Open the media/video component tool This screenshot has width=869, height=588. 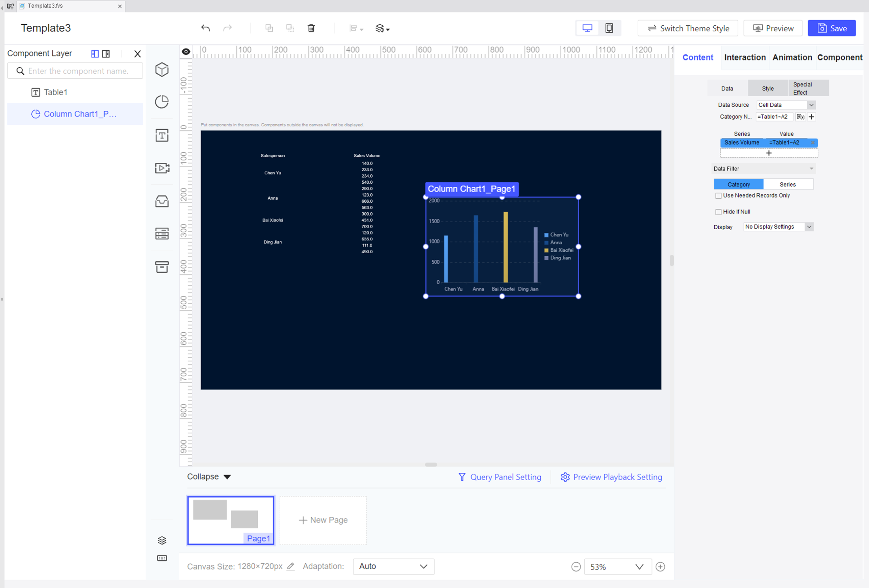point(162,168)
